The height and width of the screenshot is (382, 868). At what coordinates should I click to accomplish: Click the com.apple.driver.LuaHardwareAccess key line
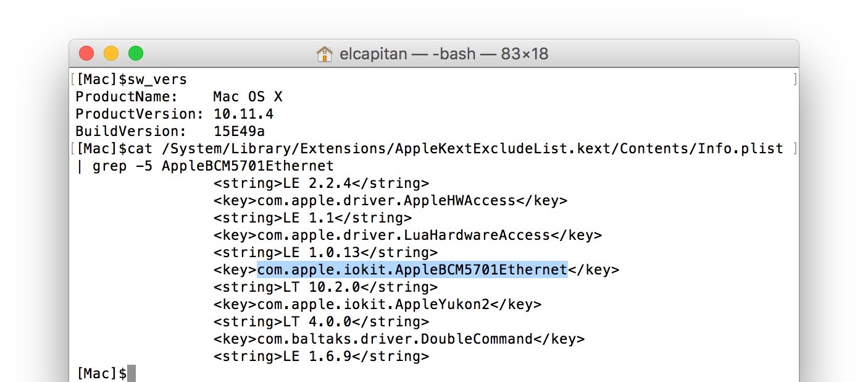(407, 235)
